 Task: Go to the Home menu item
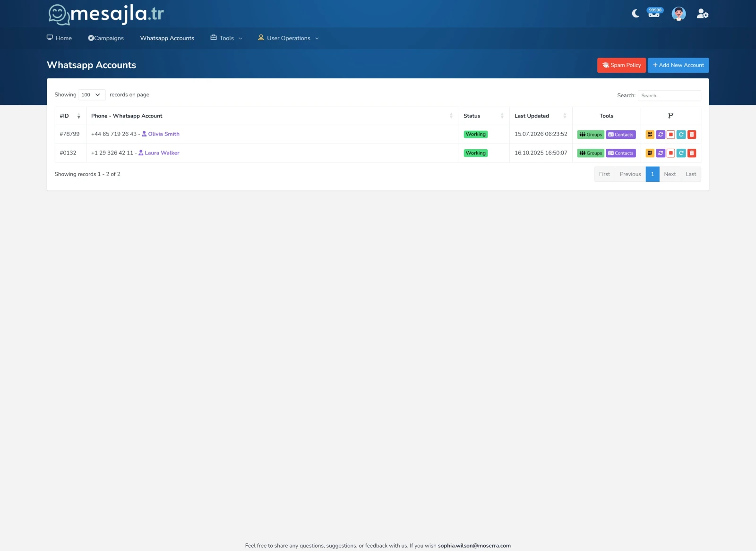(x=59, y=38)
